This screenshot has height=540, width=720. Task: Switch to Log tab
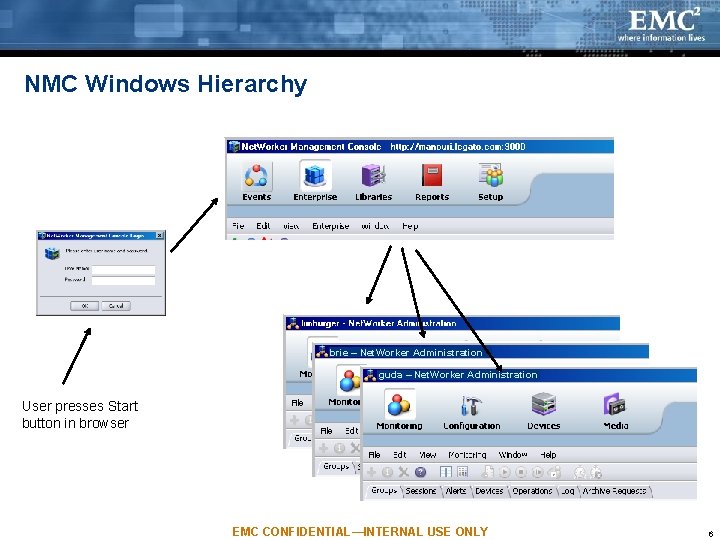pos(568,491)
